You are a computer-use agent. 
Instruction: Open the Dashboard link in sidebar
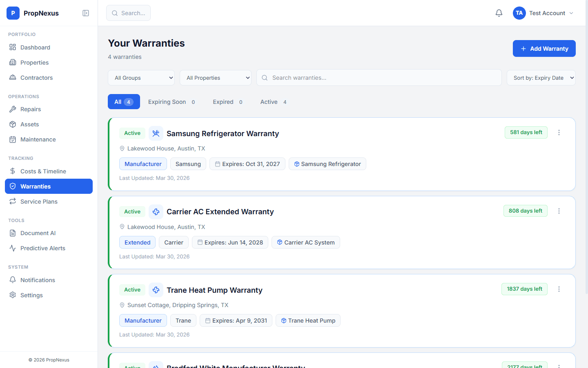35,47
